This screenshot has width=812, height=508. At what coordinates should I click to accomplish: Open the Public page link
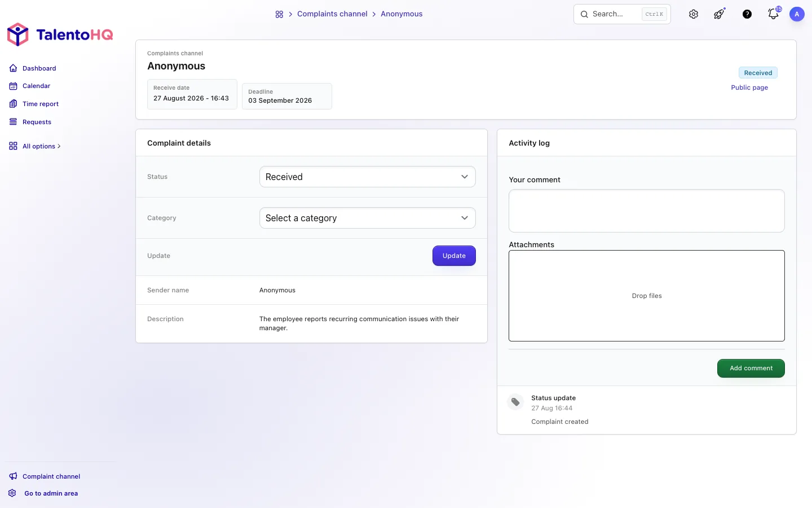click(x=749, y=87)
